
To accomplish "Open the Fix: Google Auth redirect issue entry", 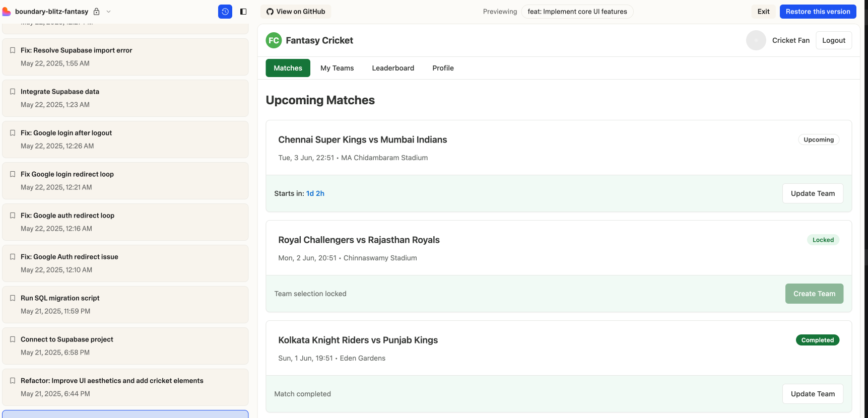I will click(125, 263).
